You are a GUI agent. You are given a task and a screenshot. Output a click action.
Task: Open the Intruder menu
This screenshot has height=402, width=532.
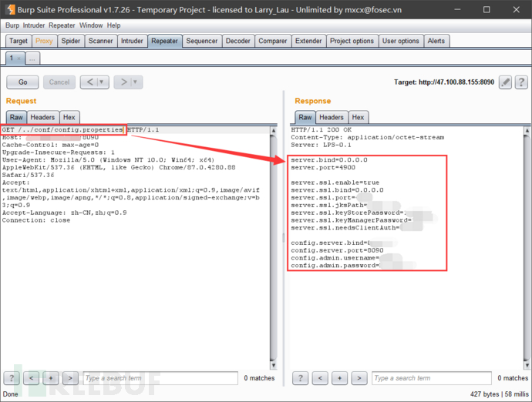34,25
